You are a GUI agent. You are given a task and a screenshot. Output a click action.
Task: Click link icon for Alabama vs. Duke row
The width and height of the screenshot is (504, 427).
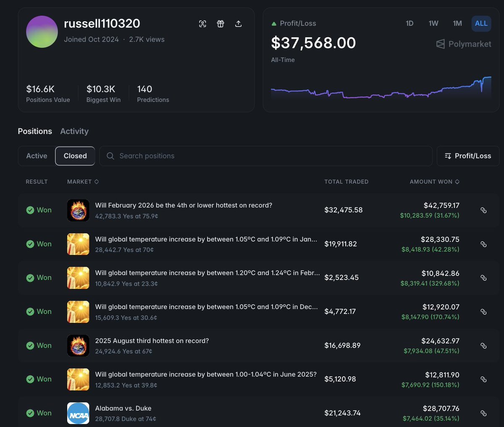[x=483, y=413]
